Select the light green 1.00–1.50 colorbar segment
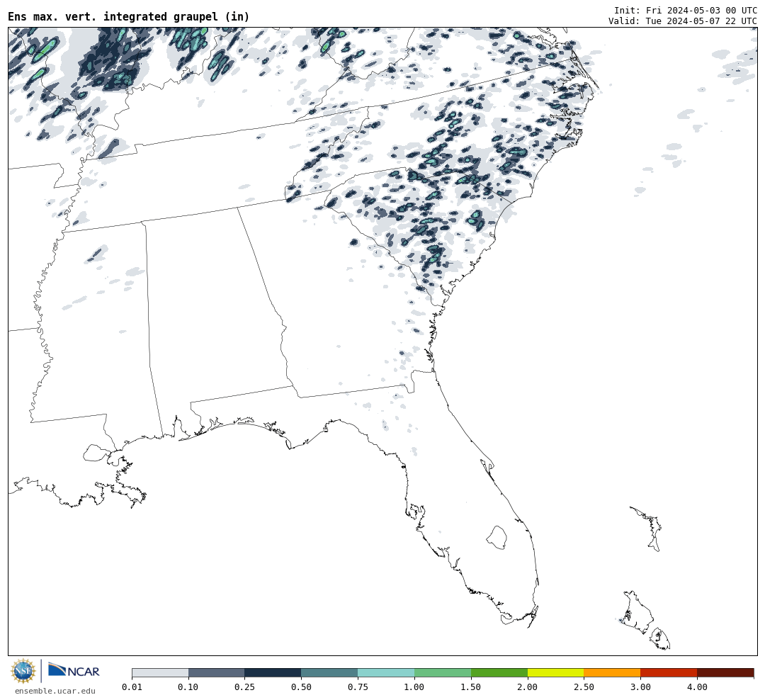 [x=443, y=673]
